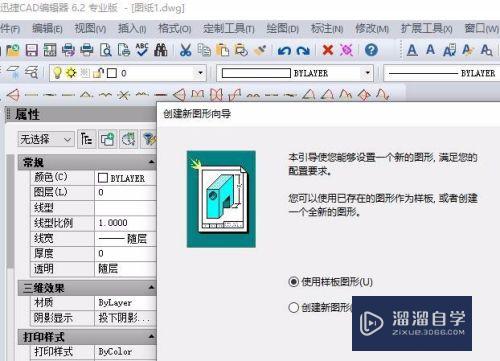
Task: Click the layer search icon with magnifier
Action: click(x=32, y=73)
